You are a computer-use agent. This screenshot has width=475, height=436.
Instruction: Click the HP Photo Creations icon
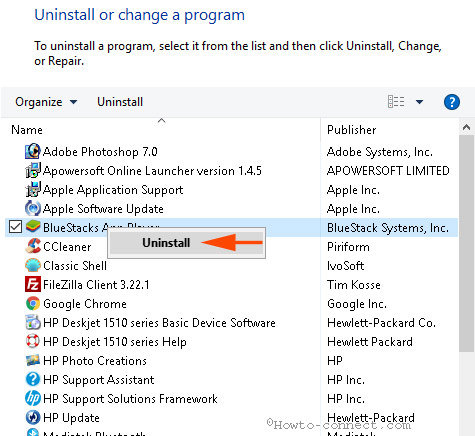tap(33, 360)
